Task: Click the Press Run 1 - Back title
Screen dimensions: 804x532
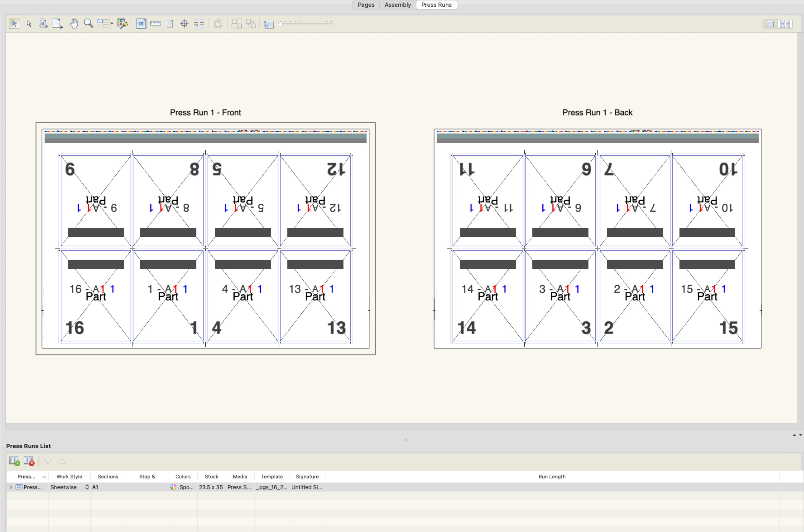Action: tap(597, 112)
